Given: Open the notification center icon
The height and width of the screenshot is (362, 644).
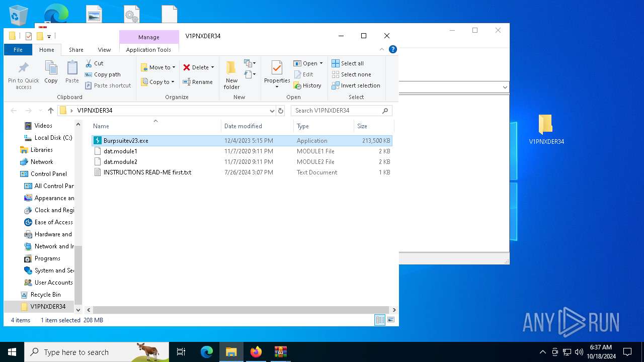Looking at the screenshot, I should pos(627,352).
